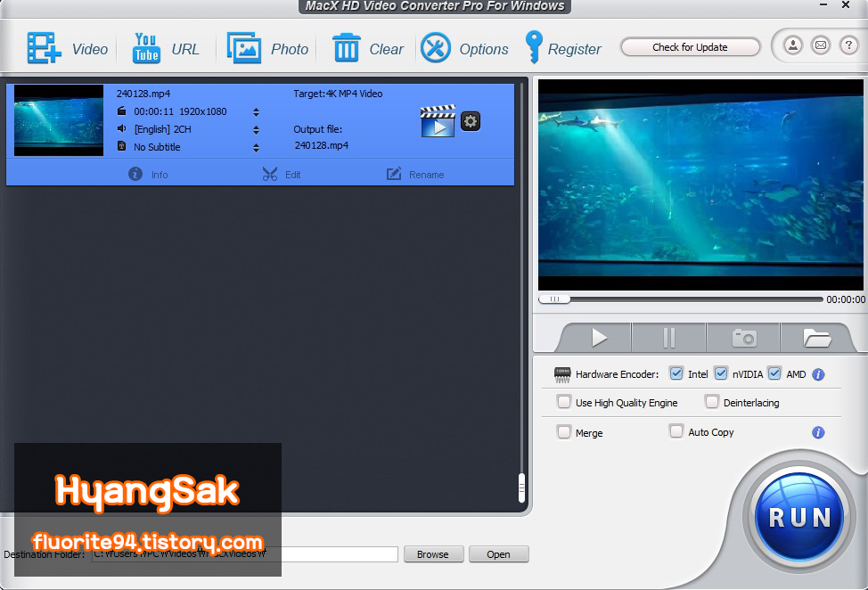Click the Rename text label
868x590 pixels.
(426, 175)
